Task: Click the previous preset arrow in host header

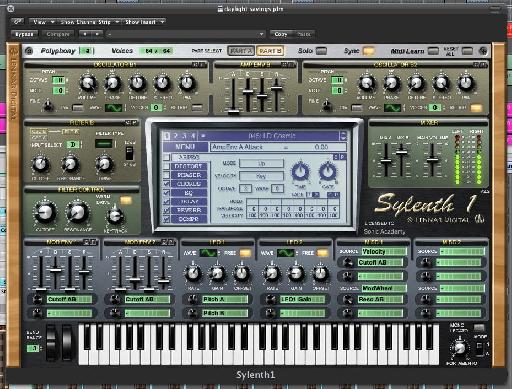Action: click(85, 34)
